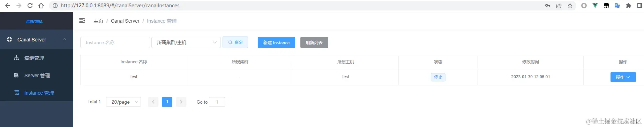Open the Vue devtools extension icon
The width and height of the screenshot is (644, 127).
[595, 6]
